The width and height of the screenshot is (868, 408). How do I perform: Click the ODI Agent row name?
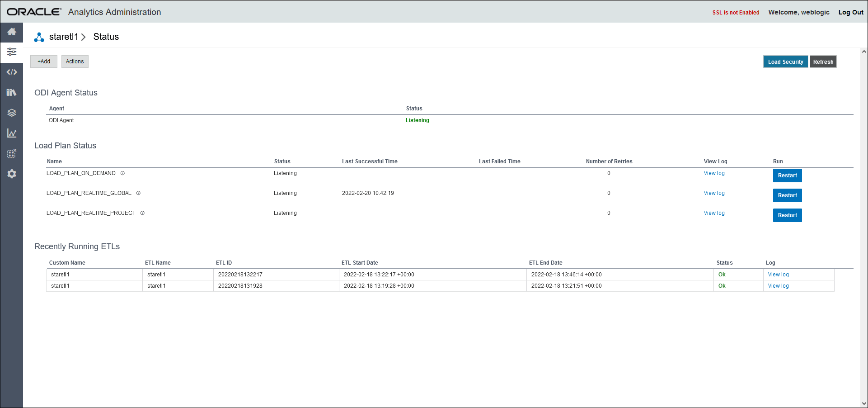coord(61,120)
